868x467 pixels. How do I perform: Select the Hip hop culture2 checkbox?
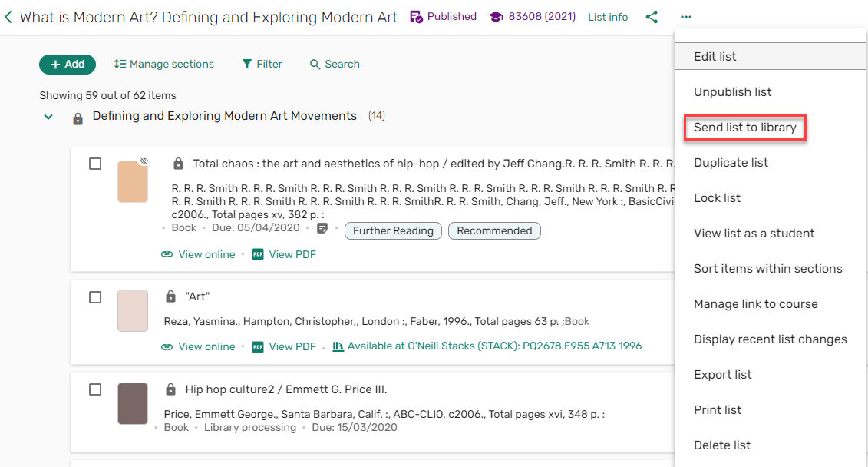(95, 389)
